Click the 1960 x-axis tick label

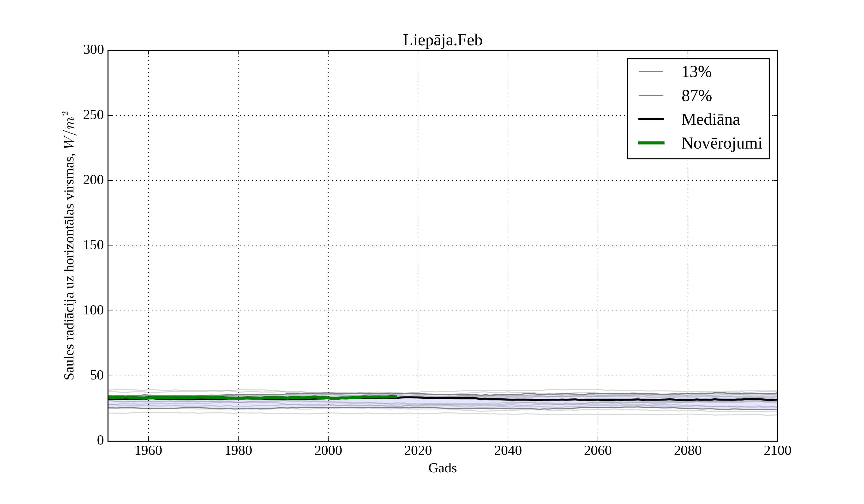(148, 451)
